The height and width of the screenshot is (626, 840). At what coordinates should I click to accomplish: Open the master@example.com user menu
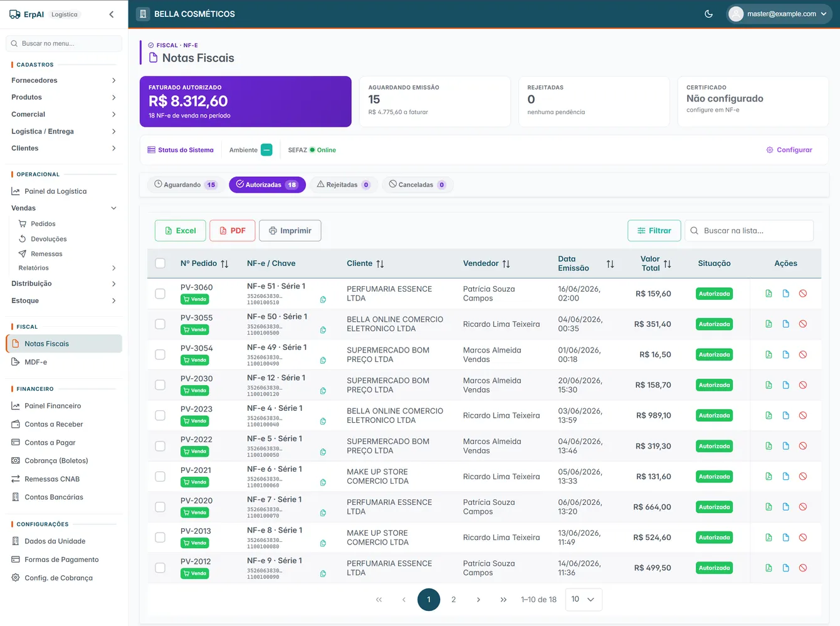pyautogui.click(x=779, y=14)
